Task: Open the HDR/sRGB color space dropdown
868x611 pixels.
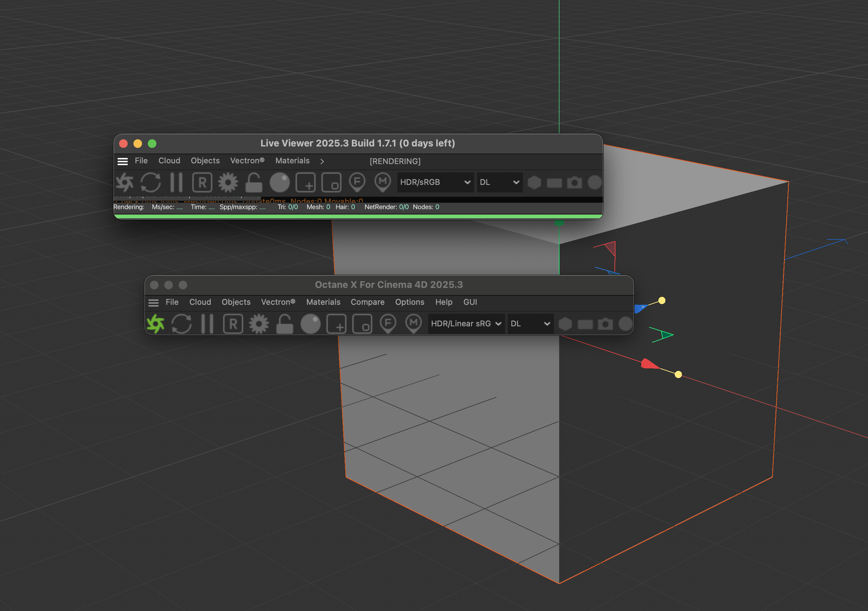Action: (435, 182)
